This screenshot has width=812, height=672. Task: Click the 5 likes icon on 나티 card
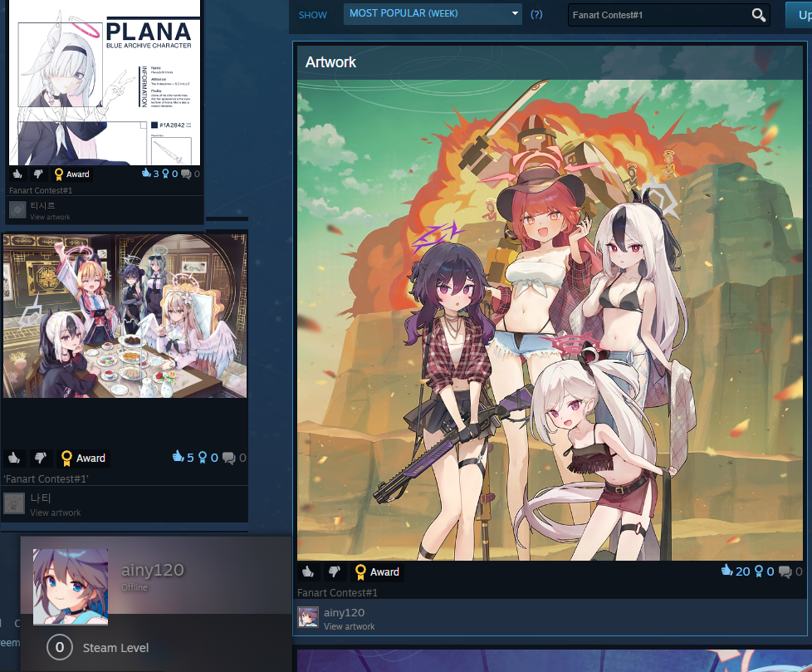tap(179, 457)
